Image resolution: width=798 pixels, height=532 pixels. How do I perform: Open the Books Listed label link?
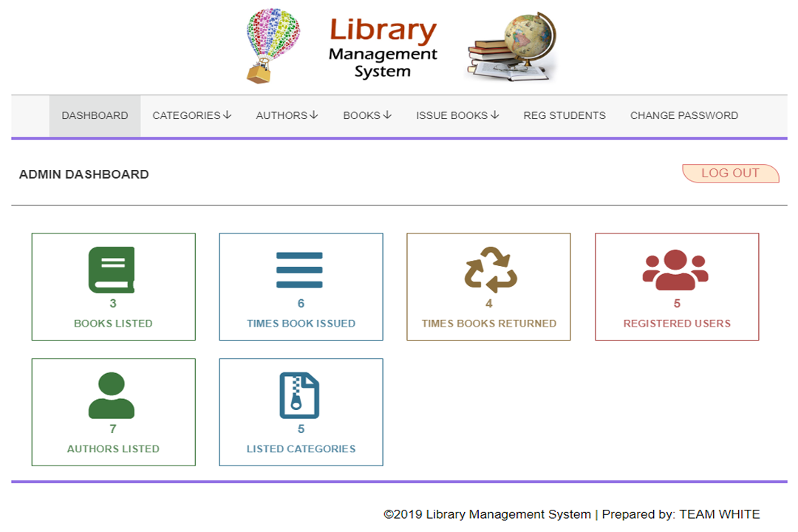point(113,324)
